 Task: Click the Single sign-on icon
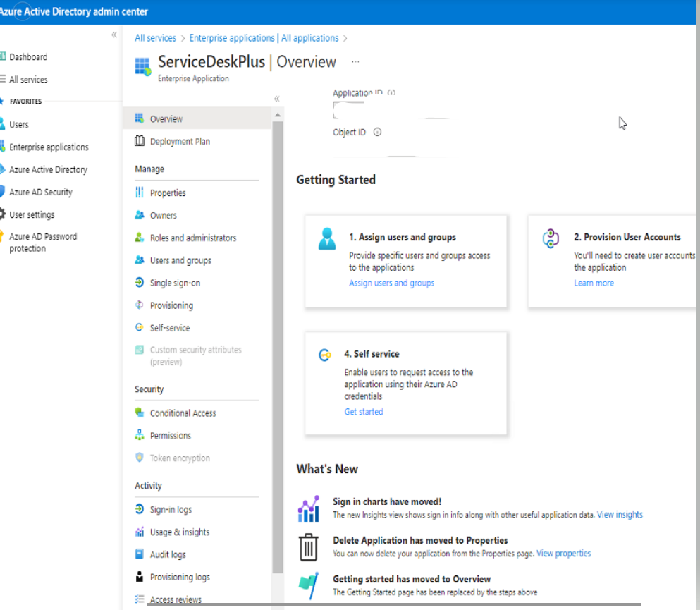[x=140, y=282]
